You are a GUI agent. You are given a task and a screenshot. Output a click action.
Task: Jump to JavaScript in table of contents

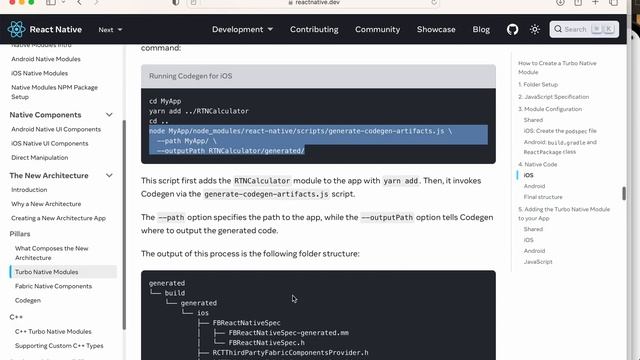[x=538, y=262]
